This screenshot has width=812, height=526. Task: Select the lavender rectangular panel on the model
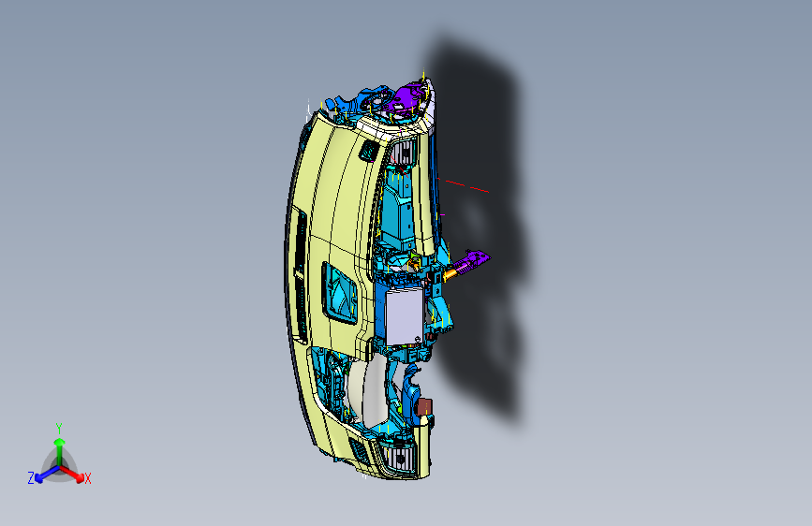click(x=405, y=316)
